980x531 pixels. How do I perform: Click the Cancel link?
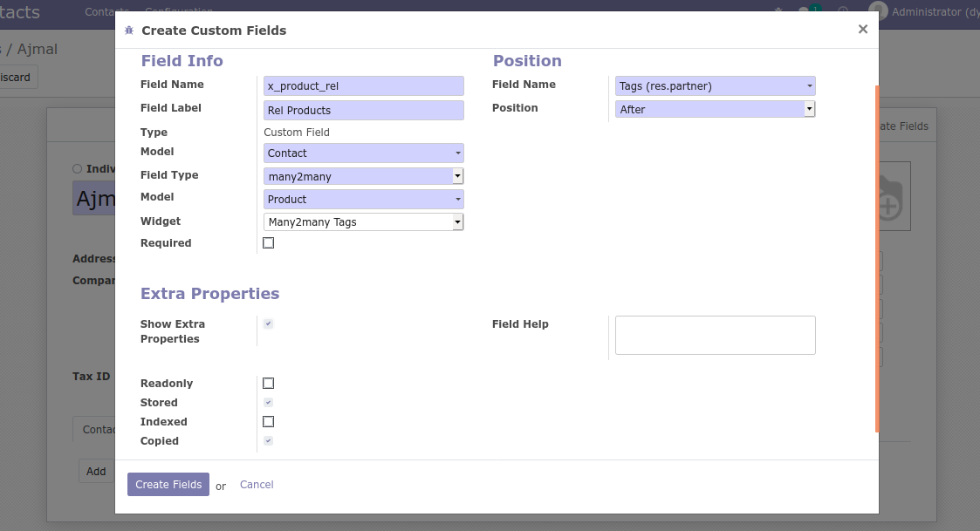point(257,485)
